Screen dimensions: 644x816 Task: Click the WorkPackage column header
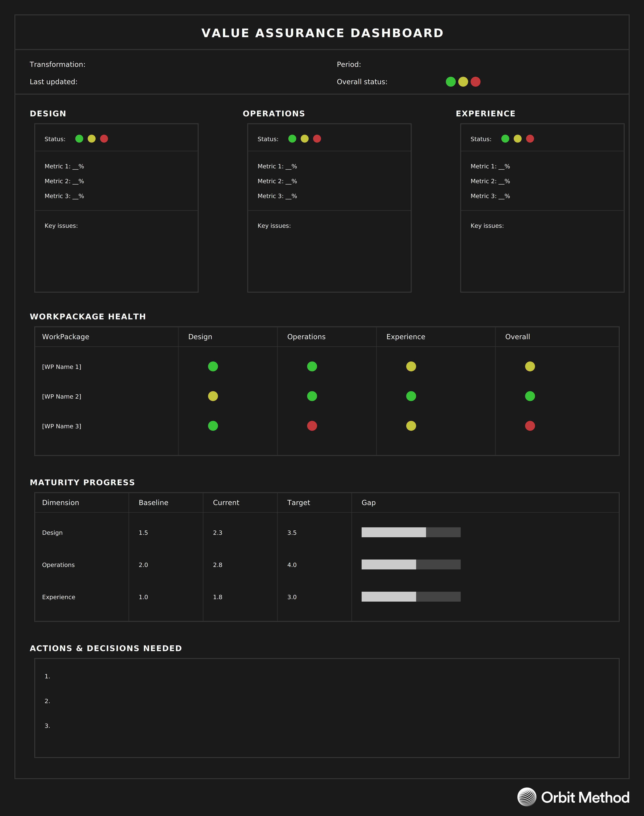66,337
